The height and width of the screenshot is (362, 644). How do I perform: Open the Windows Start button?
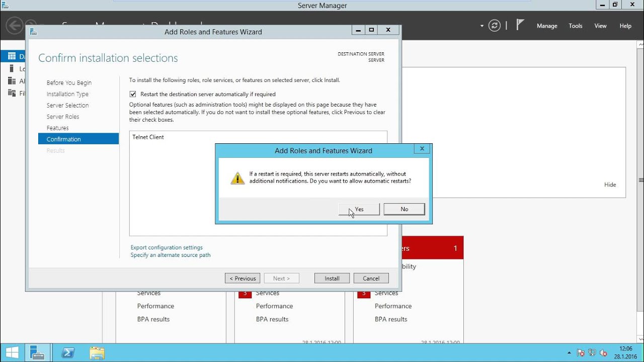pyautogui.click(x=12, y=352)
